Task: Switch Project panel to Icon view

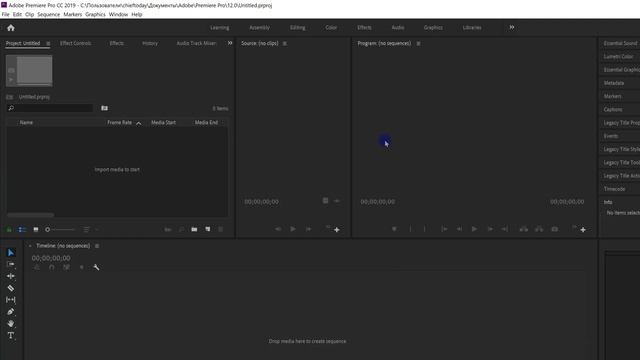Action: pyautogui.click(x=36, y=230)
